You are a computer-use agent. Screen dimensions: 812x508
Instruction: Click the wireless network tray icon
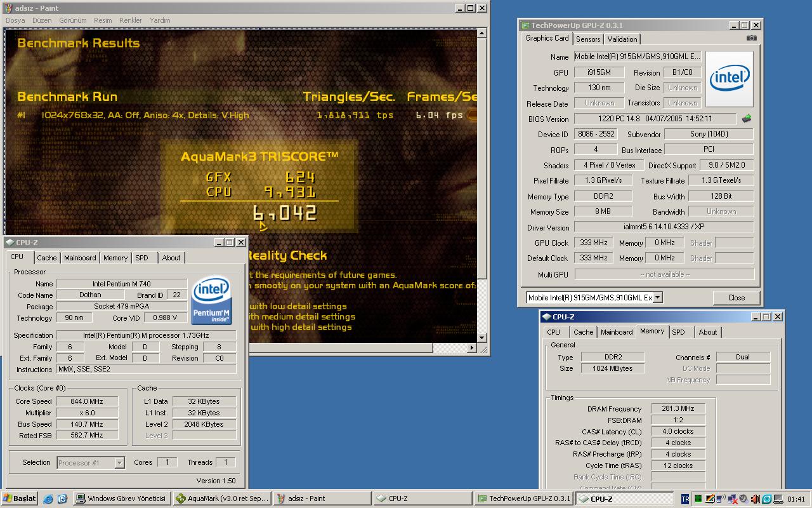tap(721, 499)
